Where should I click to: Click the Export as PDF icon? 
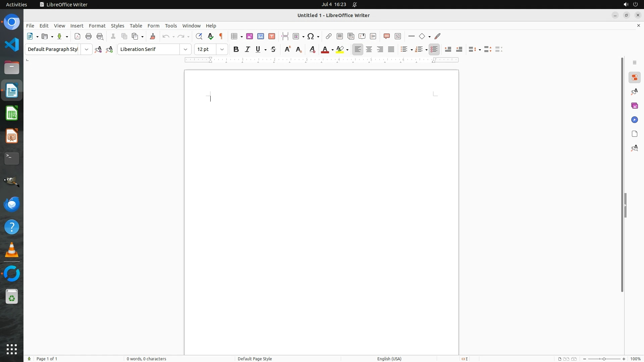[x=77, y=36]
